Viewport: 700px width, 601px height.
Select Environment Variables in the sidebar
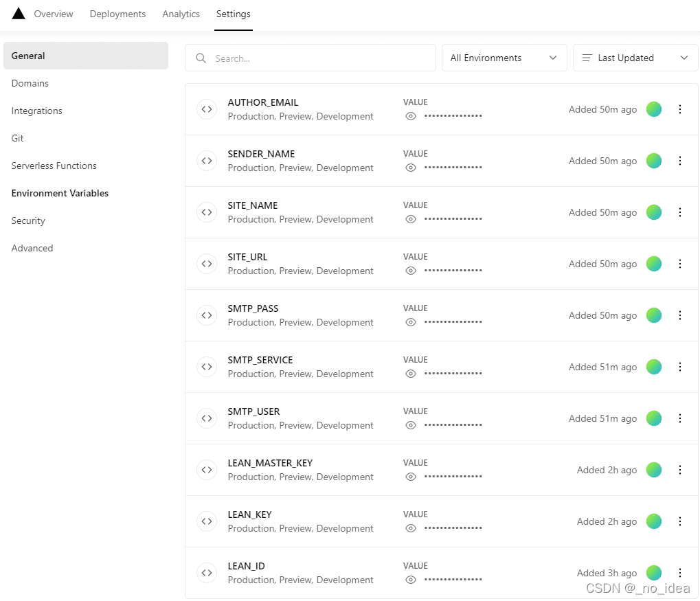(60, 193)
